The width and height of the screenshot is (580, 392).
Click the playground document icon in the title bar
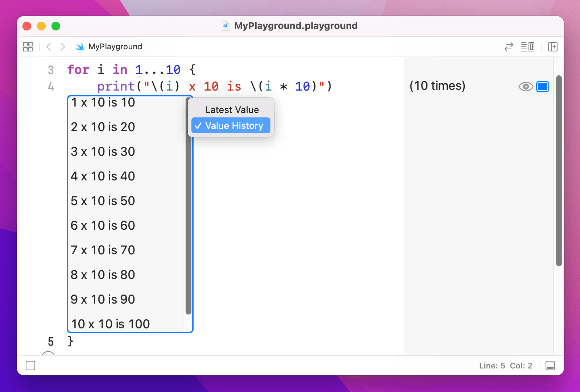pos(225,25)
